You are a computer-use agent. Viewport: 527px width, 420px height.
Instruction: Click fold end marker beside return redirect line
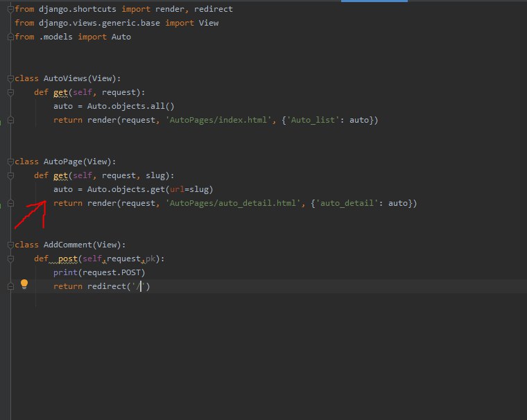click(11, 286)
